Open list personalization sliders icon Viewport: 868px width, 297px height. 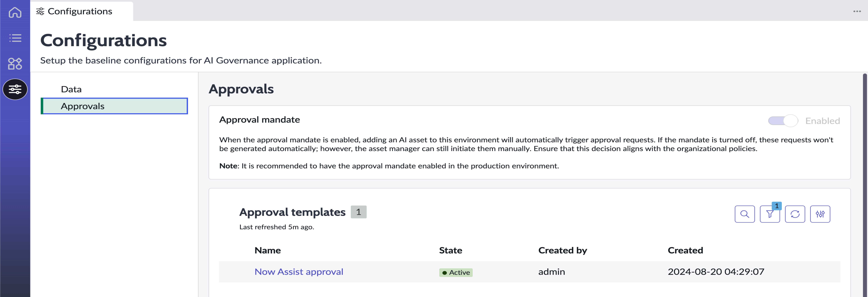pos(820,214)
